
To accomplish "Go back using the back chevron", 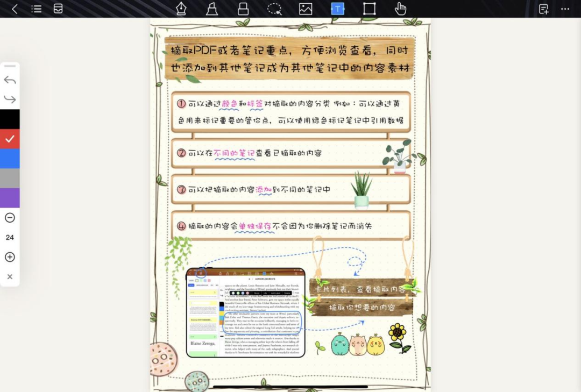I will point(13,9).
